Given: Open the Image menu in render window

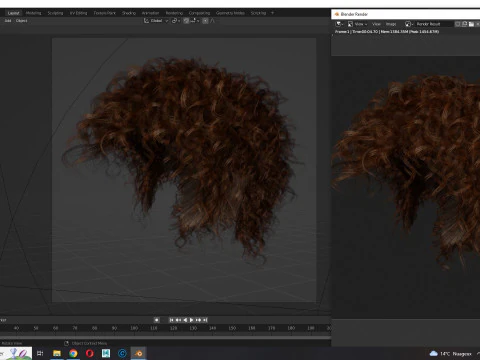Looking at the screenshot, I should click(x=391, y=24).
